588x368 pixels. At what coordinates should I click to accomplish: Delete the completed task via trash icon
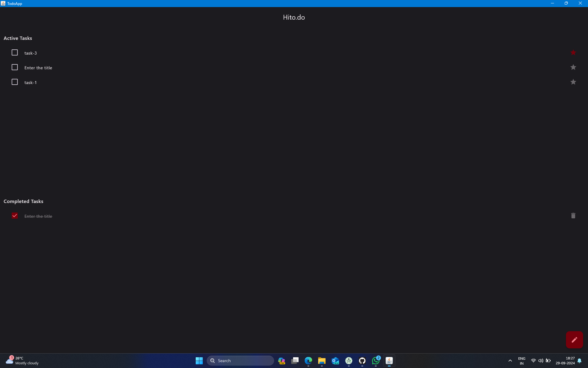tap(573, 216)
